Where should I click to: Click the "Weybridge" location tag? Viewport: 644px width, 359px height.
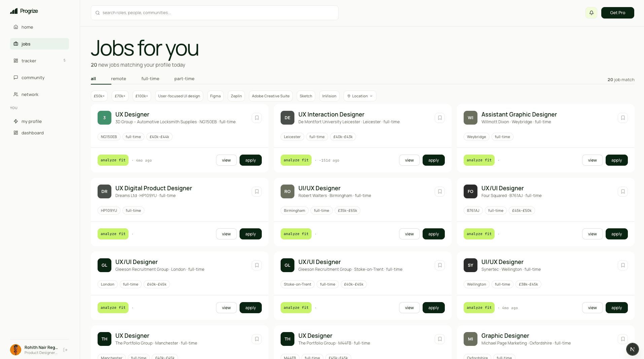point(476,137)
